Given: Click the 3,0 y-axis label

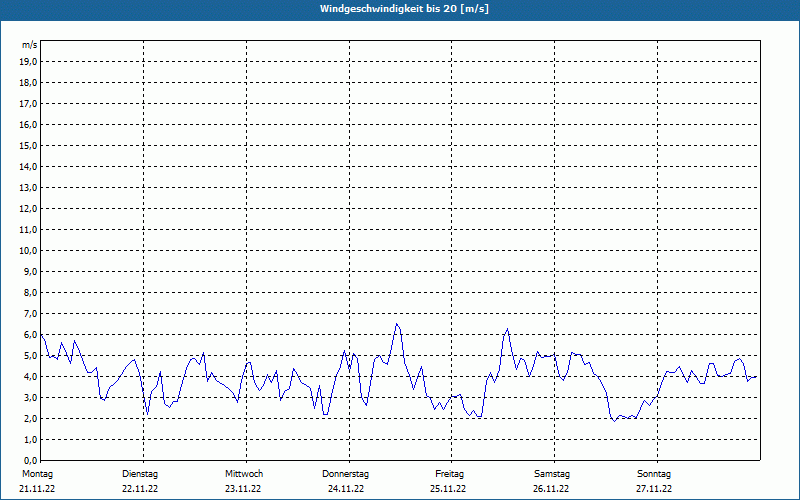Looking at the screenshot, I should click(x=31, y=397).
